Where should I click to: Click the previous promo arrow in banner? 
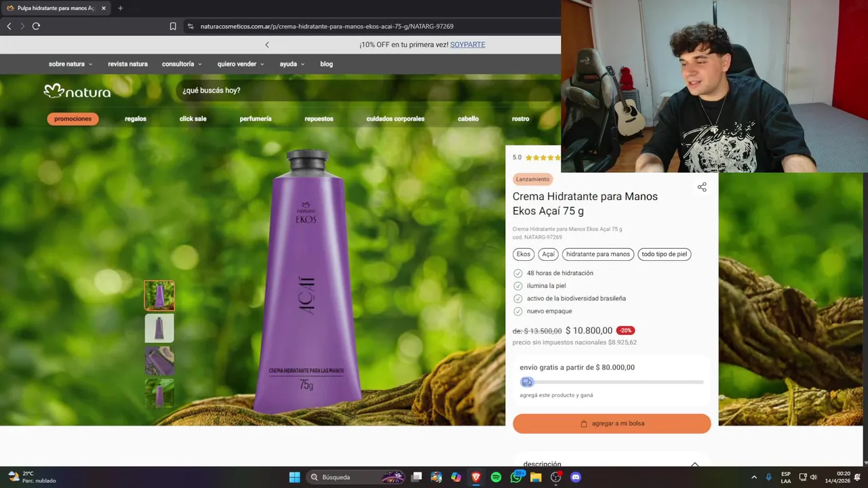coord(267,45)
